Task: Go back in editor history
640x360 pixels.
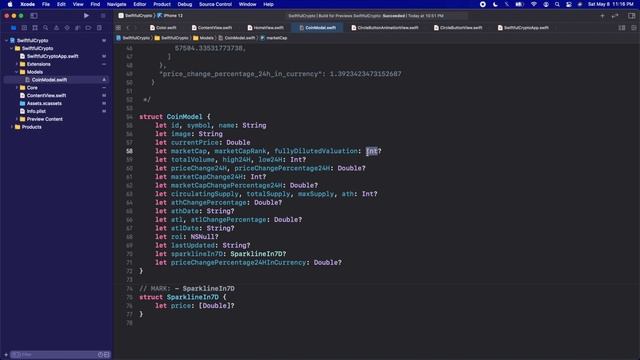Action: tap(128, 28)
